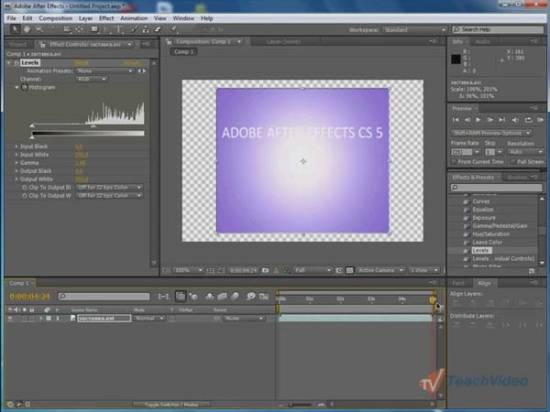Select the Horizontal Type tool
The width and height of the screenshot is (550, 412).
119,29
